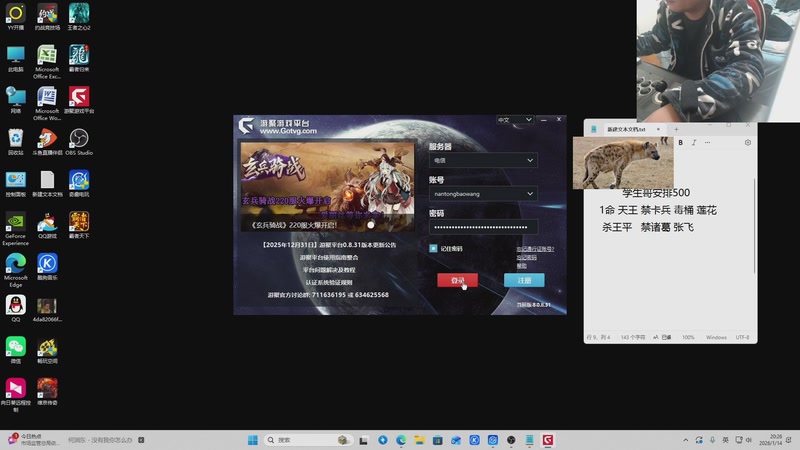Open the platform usage guide link
Image resolution: width=800 pixels, height=450 pixels.
pyautogui.click(x=329, y=258)
